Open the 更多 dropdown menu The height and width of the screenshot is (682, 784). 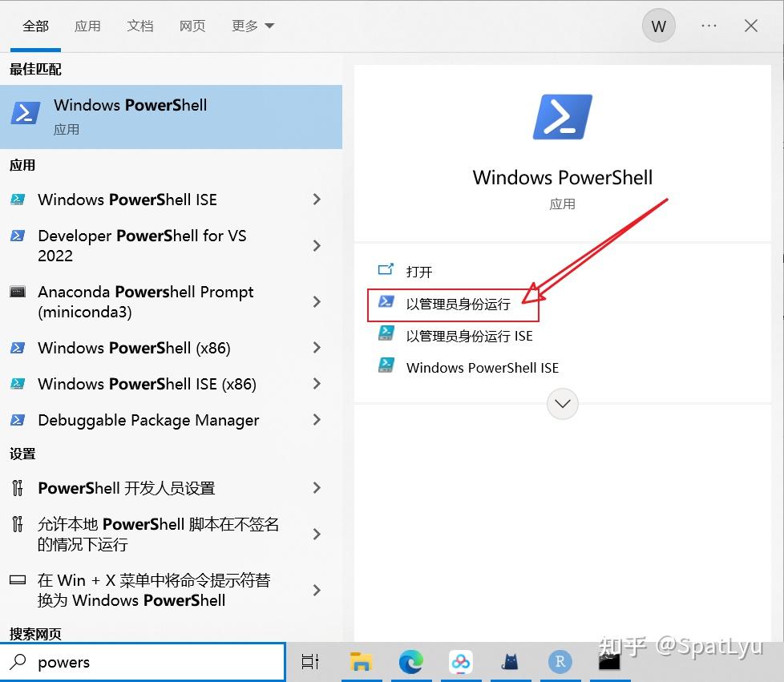(x=253, y=26)
